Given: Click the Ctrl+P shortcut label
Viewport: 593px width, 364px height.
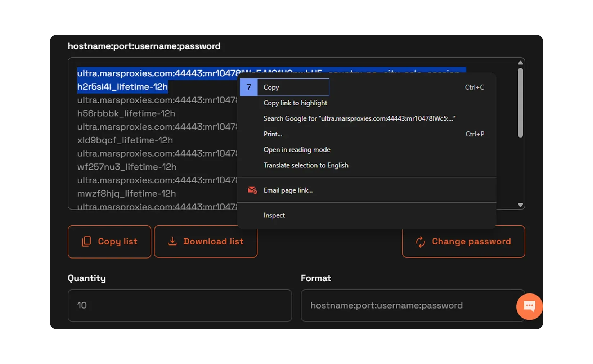Looking at the screenshot, I should pyautogui.click(x=475, y=134).
